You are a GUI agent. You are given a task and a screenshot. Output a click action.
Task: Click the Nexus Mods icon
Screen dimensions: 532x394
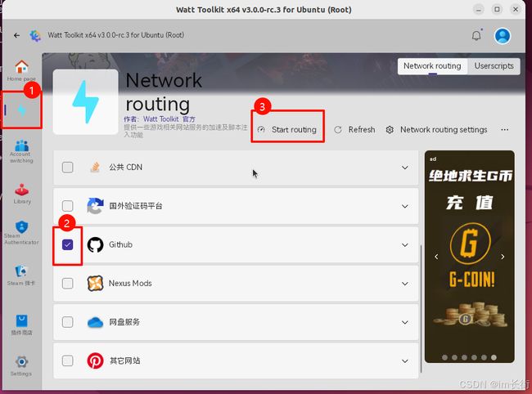pos(95,283)
